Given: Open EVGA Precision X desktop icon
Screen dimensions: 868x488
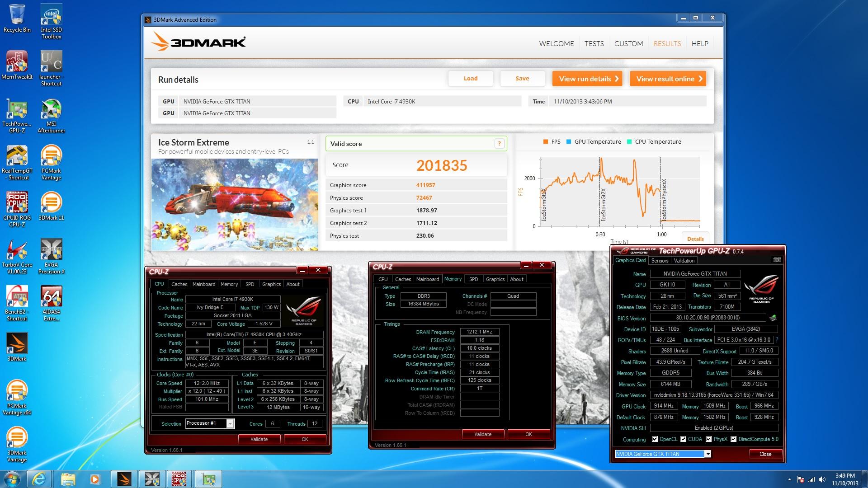Looking at the screenshot, I should [51, 256].
